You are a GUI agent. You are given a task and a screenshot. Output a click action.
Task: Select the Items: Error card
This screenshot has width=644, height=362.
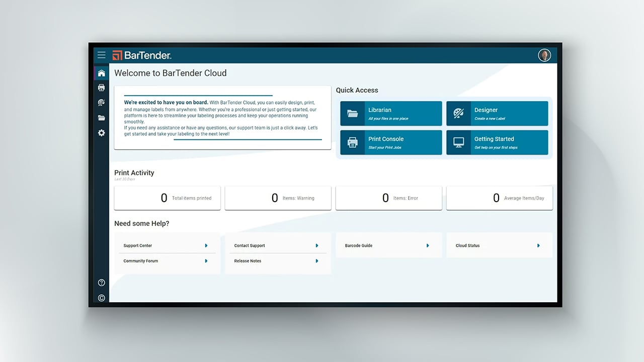[x=389, y=198]
